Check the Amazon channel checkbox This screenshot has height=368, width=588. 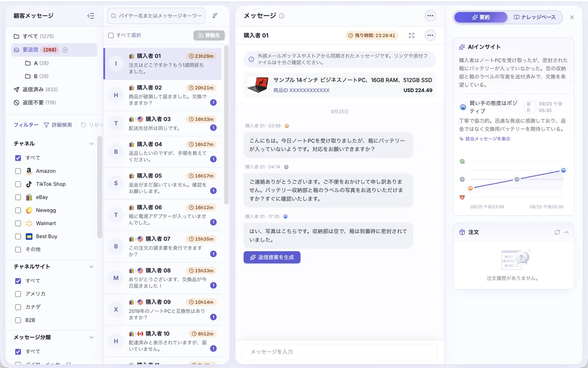[18, 171]
